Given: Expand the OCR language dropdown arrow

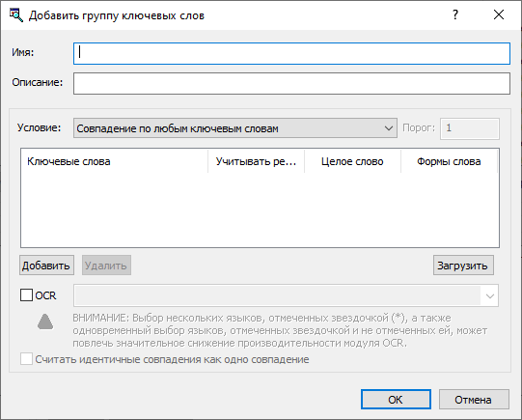Looking at the screenshot, I should [489, 295].
